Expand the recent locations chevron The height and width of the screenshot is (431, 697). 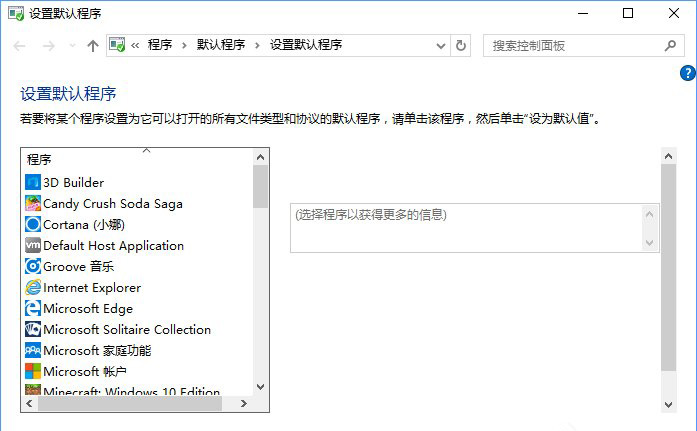coord(72,45)
